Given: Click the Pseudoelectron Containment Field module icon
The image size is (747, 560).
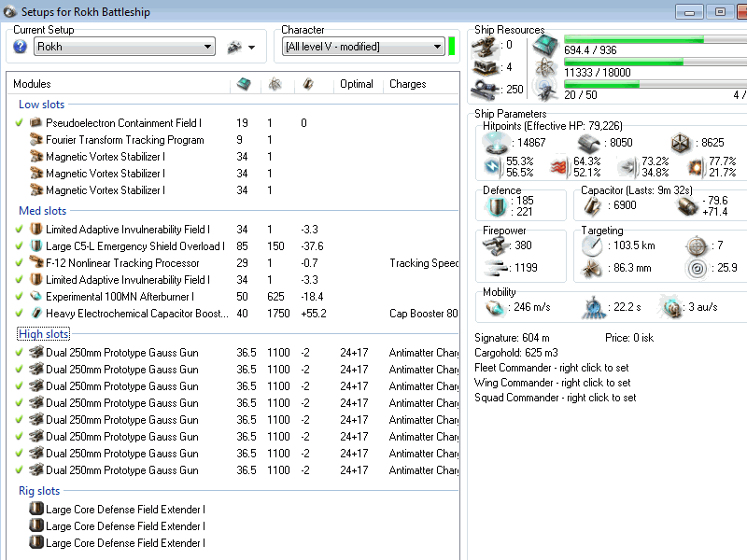Looking at the screenshot, I should pyautogui.click(x=36, y=123).
